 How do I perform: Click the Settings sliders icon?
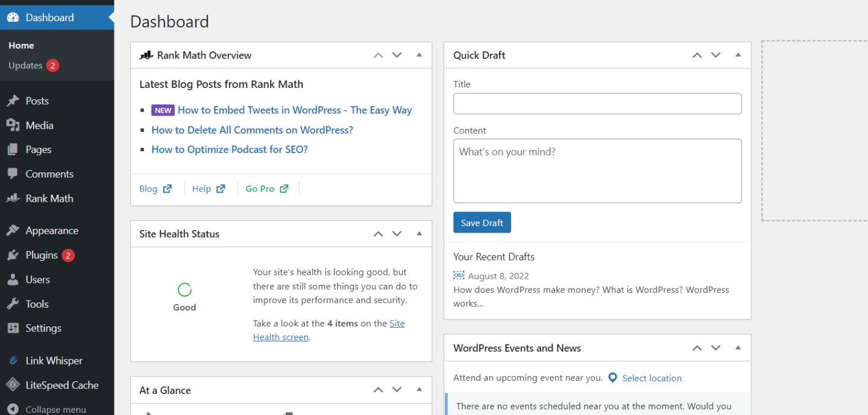click(13, 328)
